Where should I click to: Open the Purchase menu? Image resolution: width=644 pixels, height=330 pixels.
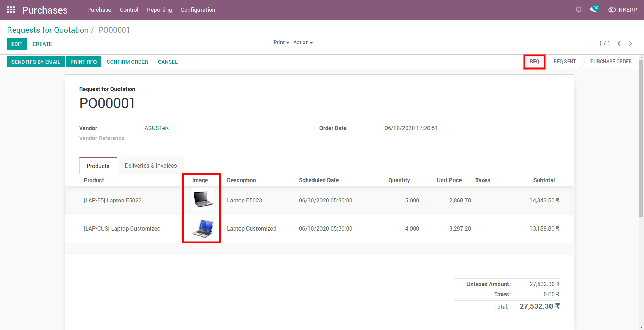pos(99,10)
